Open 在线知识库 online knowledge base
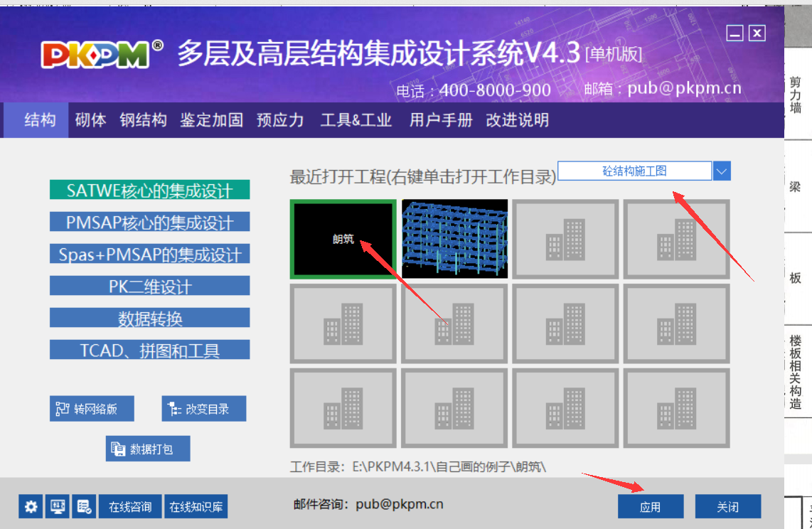 [x=196, y=506]
